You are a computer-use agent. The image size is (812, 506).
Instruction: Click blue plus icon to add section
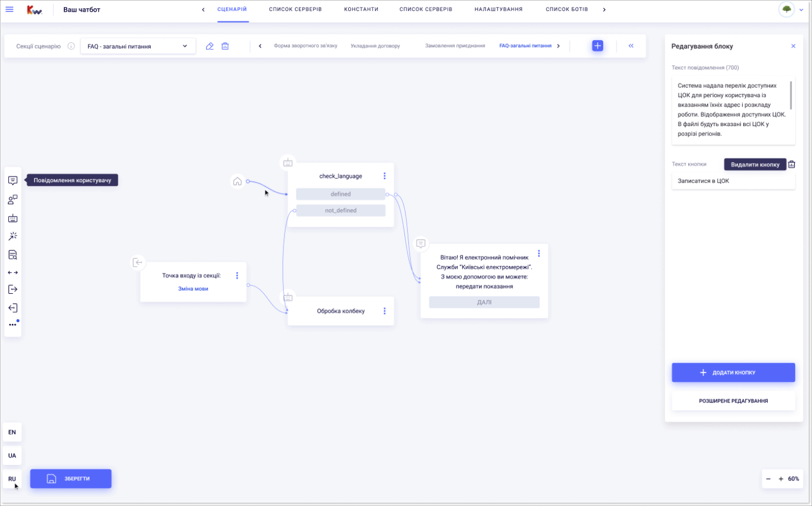coord(598,46)
